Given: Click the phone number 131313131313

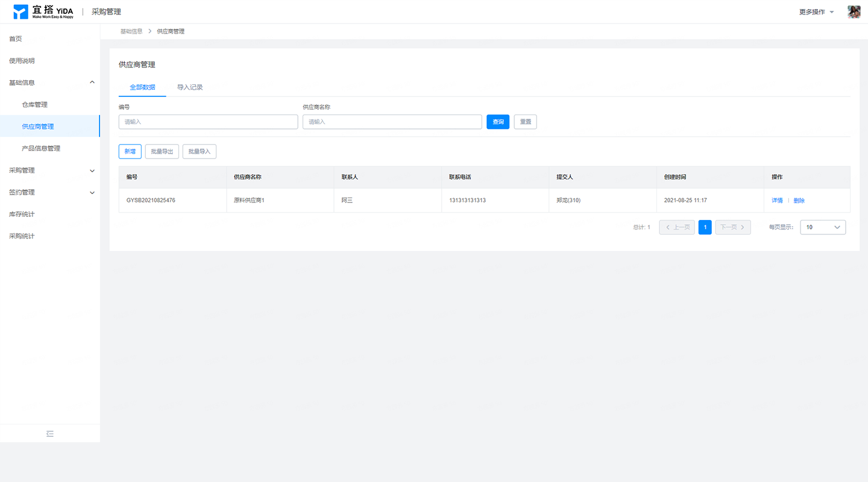Looking at the screenshot, I should pos(467,200).
